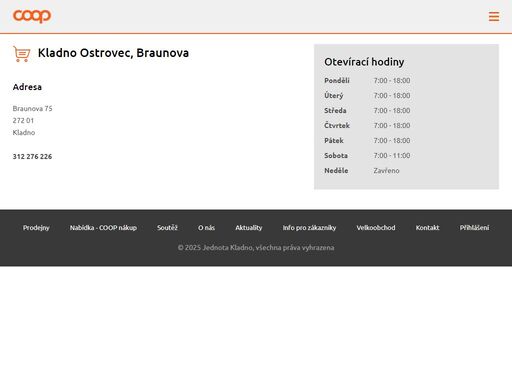Click the phone number 312 276 226
Image resolution: width=512 pixels, height=384 pixels.
coord(32,156)
